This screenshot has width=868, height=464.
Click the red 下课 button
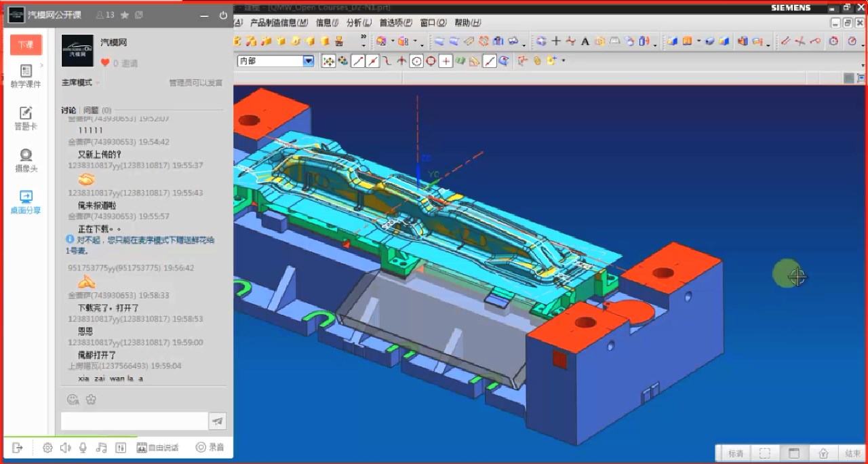coord(26,45)
